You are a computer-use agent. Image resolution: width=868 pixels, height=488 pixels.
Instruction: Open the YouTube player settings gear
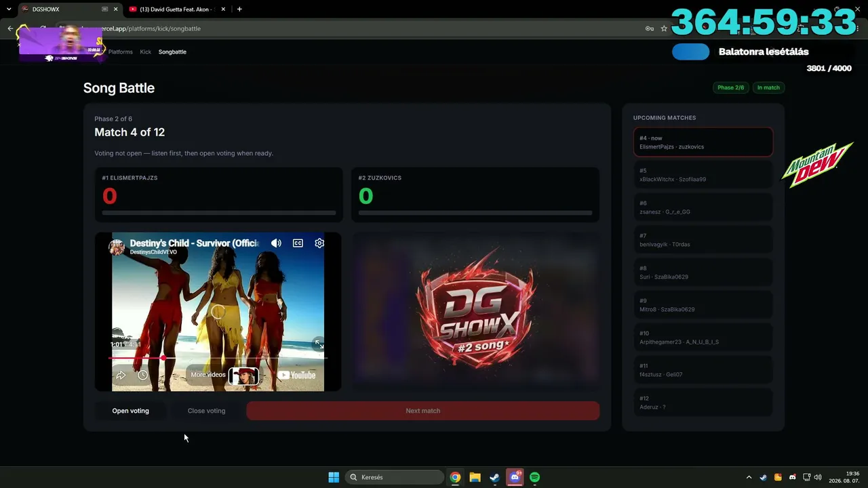click(319, 243)
